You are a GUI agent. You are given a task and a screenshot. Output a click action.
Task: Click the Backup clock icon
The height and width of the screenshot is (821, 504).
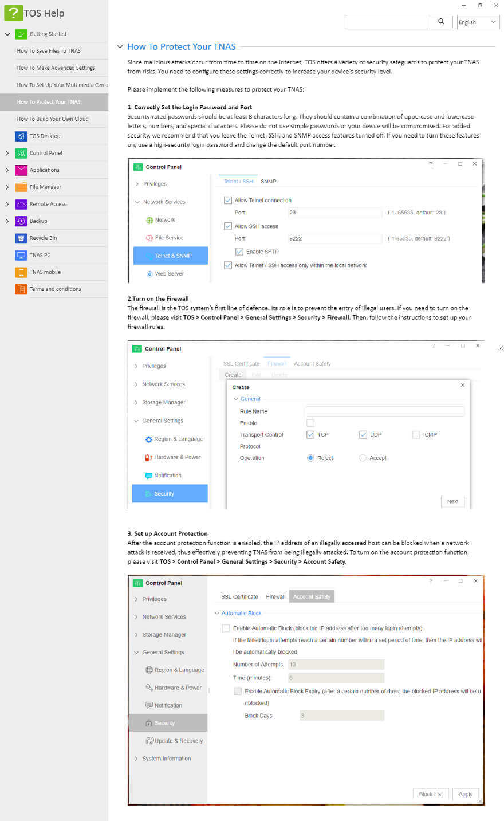(x=21, y=221)
